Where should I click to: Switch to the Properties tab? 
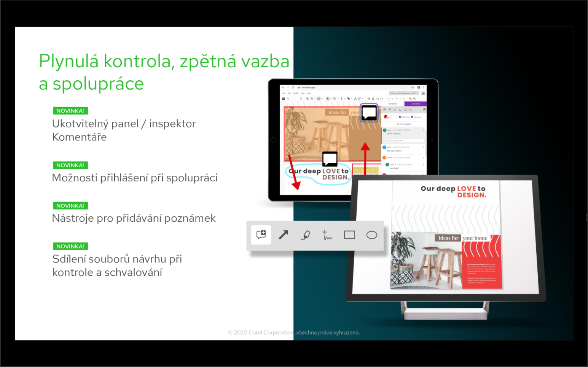tap(393, 104)
